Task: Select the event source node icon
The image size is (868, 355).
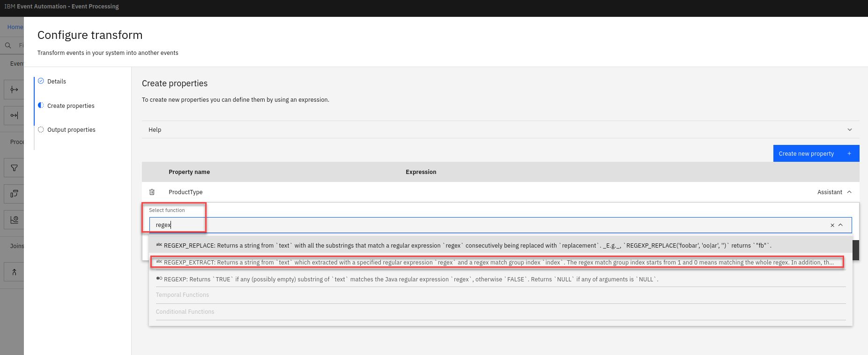Action: point(14,90)
